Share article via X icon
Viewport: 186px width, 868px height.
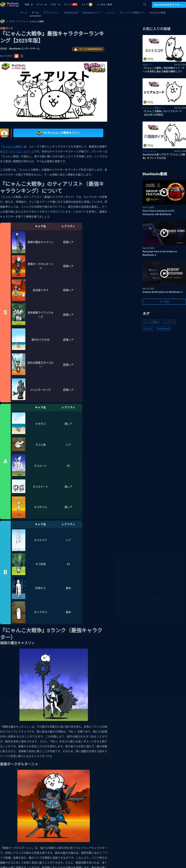coord(22,56)
